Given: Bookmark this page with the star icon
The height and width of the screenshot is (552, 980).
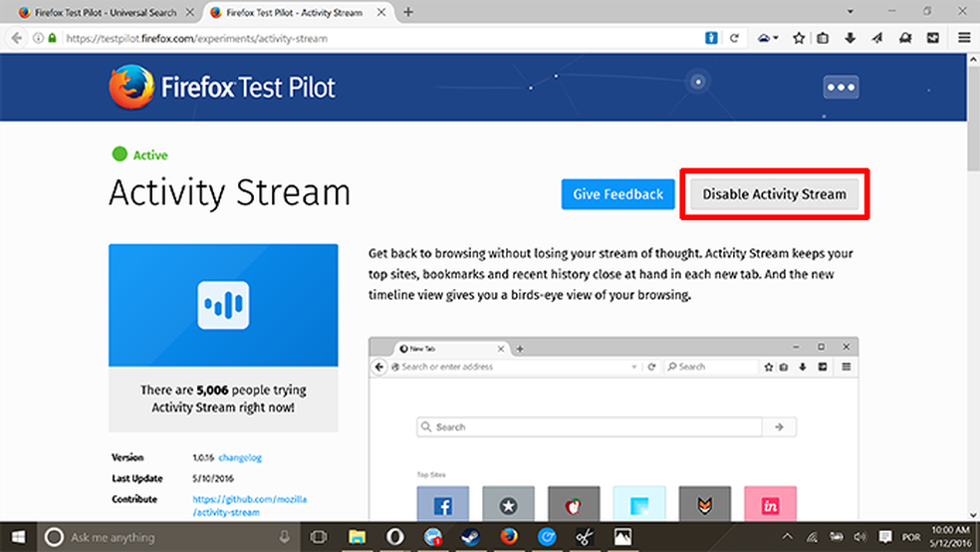Looking at the screenshot, I should tap(799, 38).
